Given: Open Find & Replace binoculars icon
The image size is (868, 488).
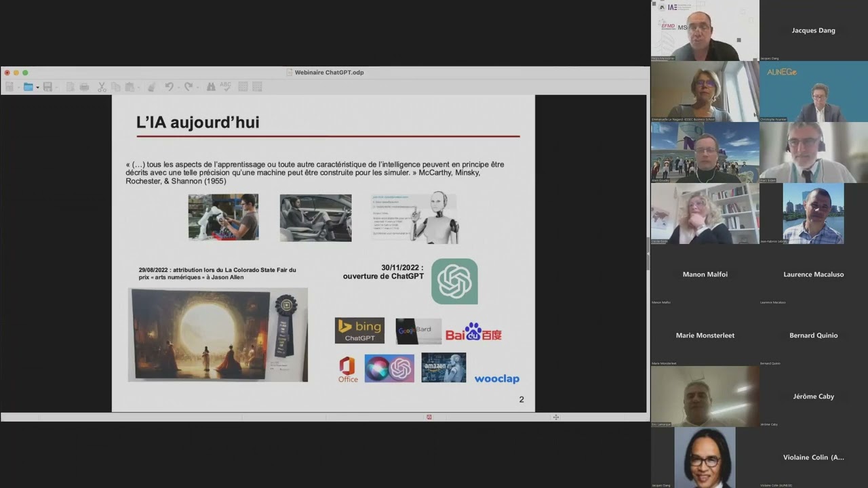Looking at the screenshot, I should coord(211,87).
